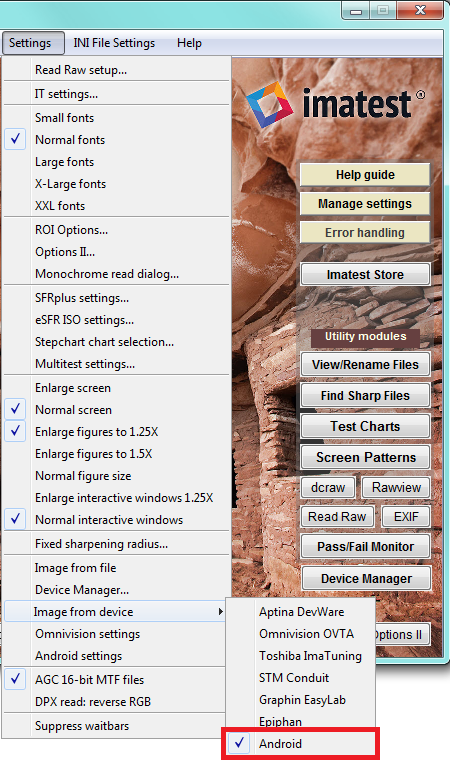The height and width of the screenshot is (764, 450).
Task: Click the EXIF button
Action: tap(406, 516)
